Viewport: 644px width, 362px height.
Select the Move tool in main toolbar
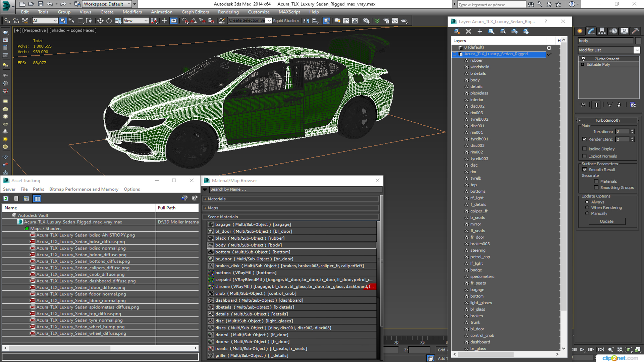(x=100, y=21)
